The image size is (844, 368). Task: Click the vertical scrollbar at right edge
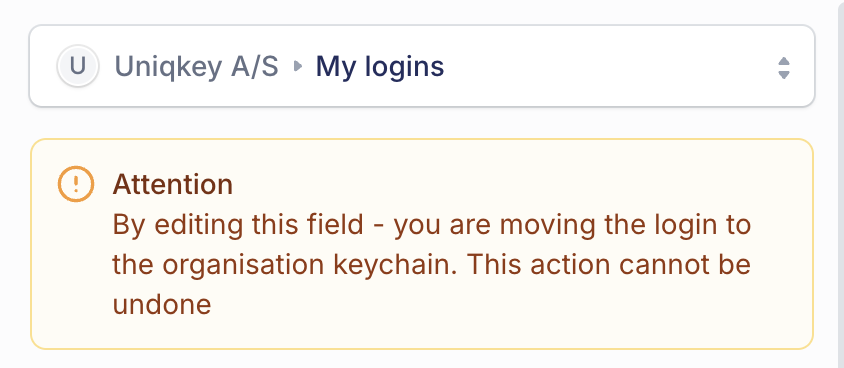(840, 184)
